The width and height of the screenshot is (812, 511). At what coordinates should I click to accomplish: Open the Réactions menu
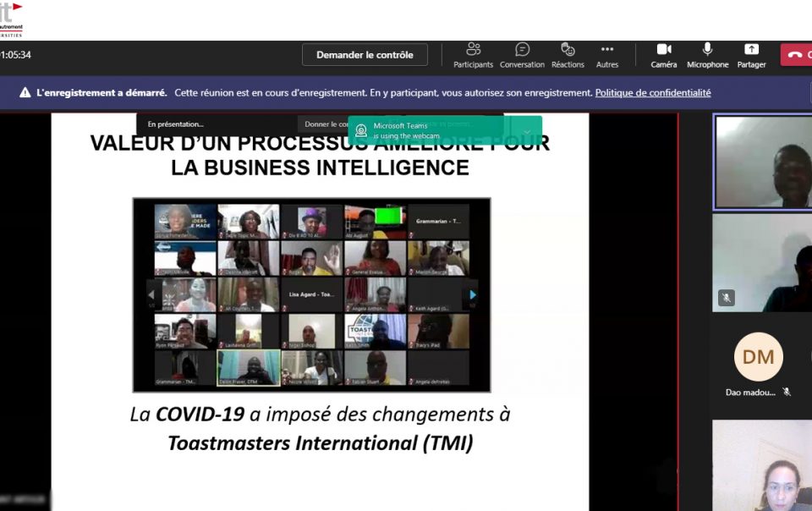point(568,55)
